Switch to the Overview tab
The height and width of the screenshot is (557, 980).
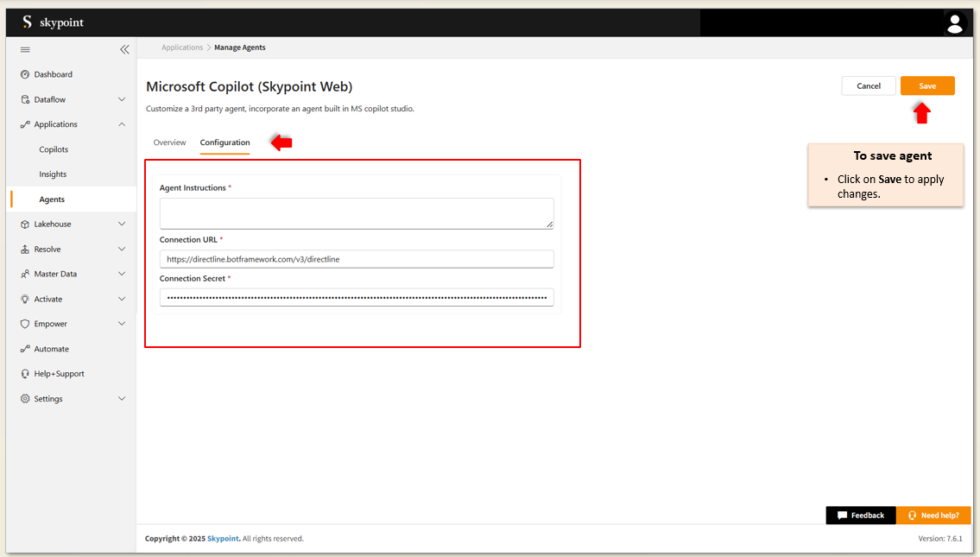[x=169, y=142]
